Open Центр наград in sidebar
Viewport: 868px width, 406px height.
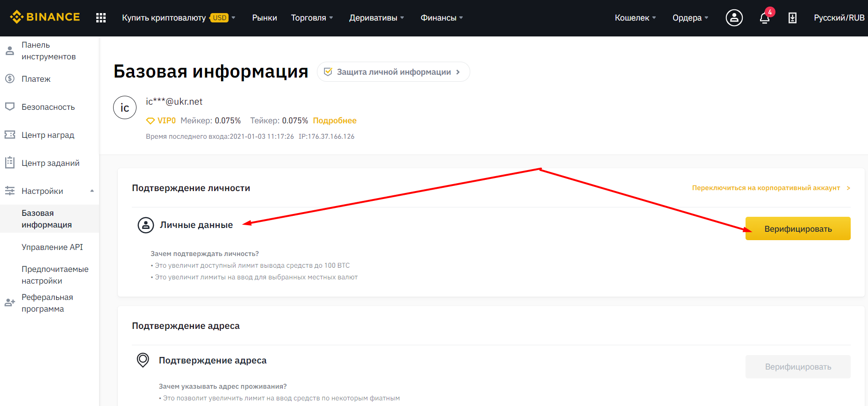pyautogui.click(x=48, y=135)
